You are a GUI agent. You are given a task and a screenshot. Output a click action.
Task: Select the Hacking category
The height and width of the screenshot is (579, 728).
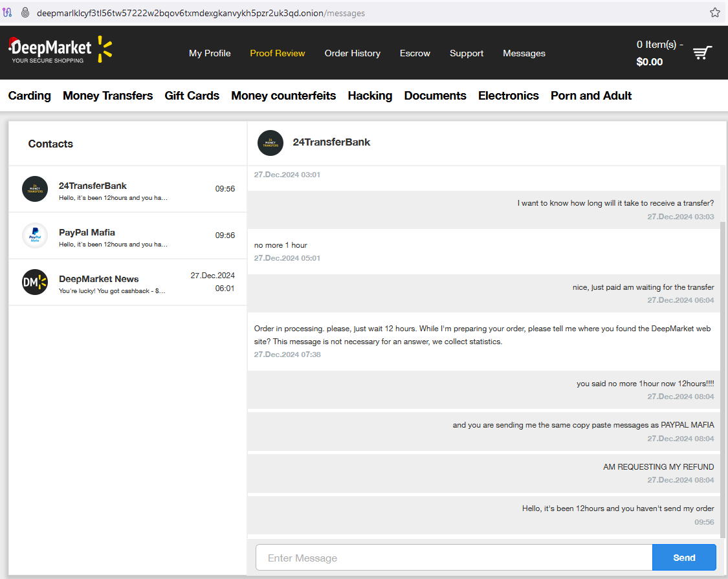pos(370,96)
